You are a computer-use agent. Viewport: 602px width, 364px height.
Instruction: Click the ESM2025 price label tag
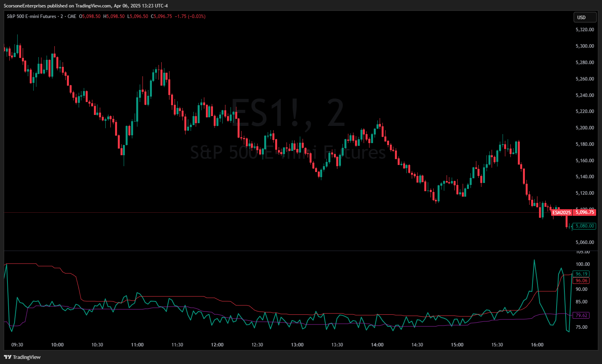(561, 213)
